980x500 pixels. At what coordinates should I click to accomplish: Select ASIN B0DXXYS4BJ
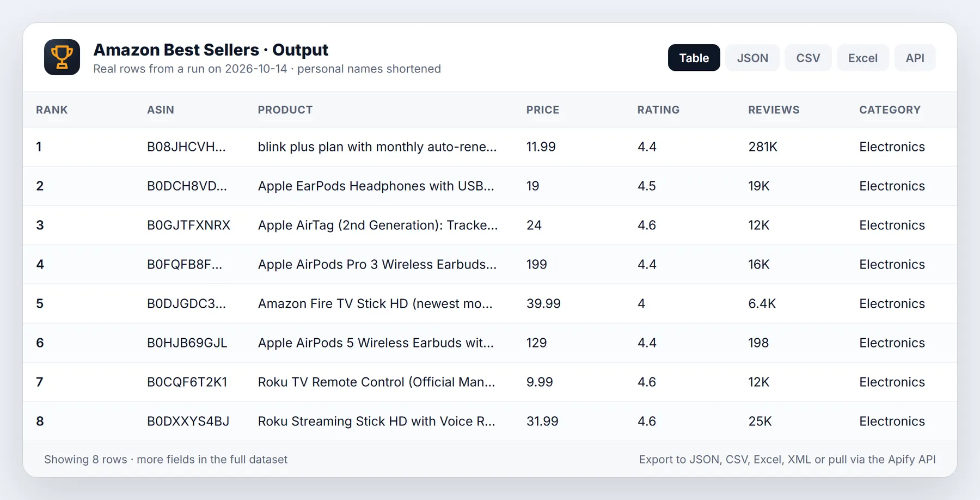click(x=188, y=421)
